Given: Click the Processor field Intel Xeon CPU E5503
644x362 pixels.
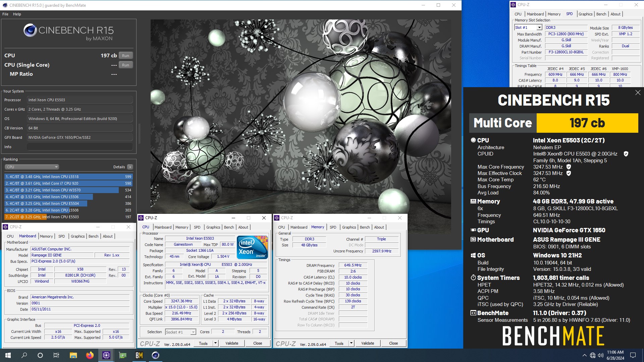Looking at the screenshot, I should click(80, 100).
